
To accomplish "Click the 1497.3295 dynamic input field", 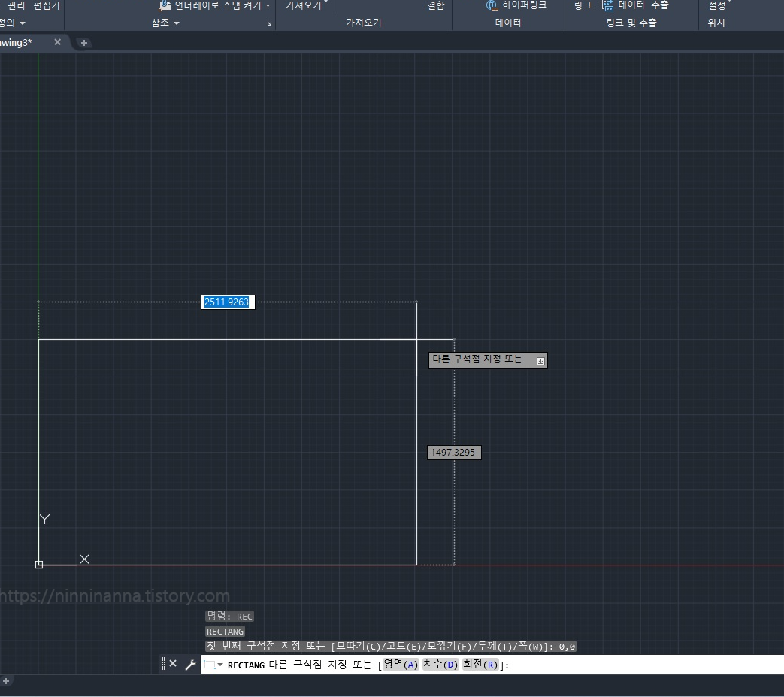I will tap(454, 453).
